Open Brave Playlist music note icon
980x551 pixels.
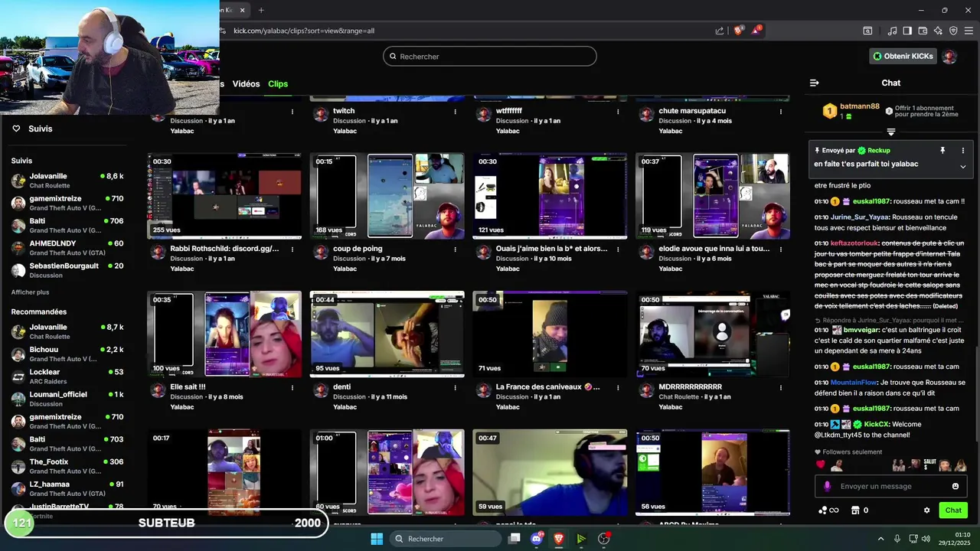point(892,31)
